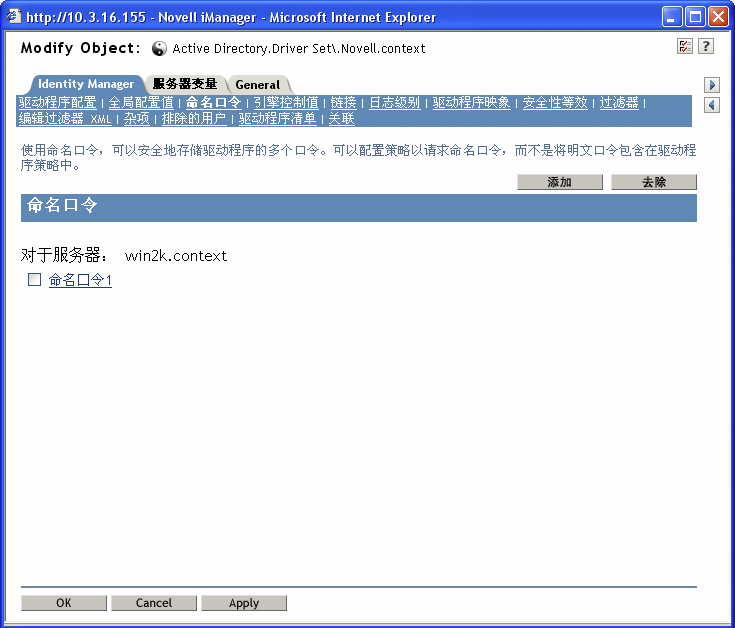Click the Cancel button

(154, 603)
